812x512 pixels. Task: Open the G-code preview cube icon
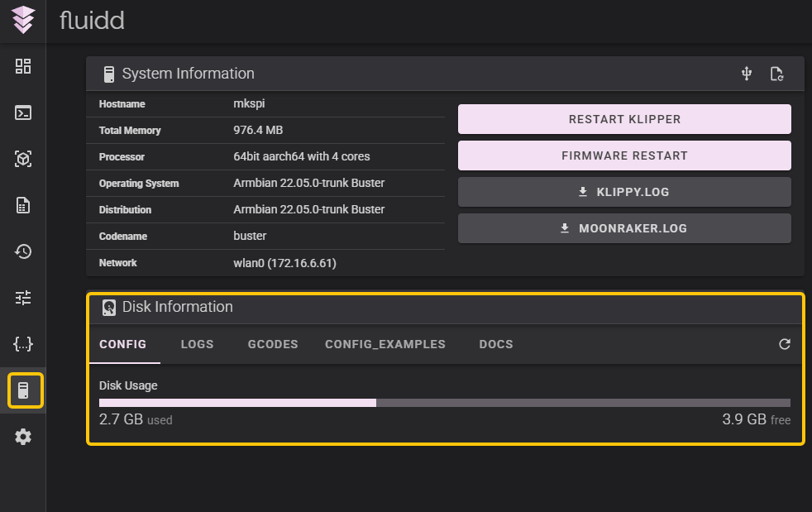click(23, 160)
